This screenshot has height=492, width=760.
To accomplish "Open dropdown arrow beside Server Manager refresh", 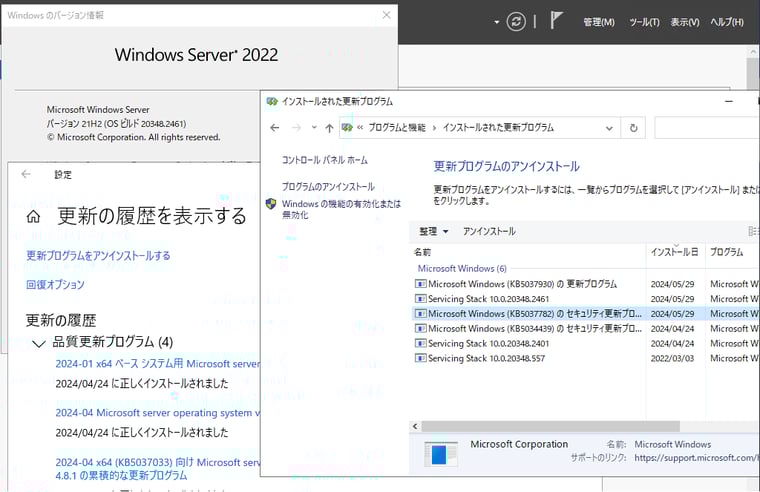I will click(496, 22).
